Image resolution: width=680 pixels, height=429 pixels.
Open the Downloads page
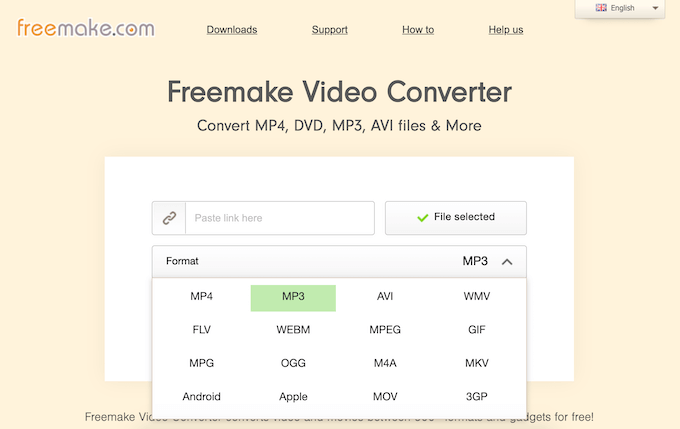point(232,29)
